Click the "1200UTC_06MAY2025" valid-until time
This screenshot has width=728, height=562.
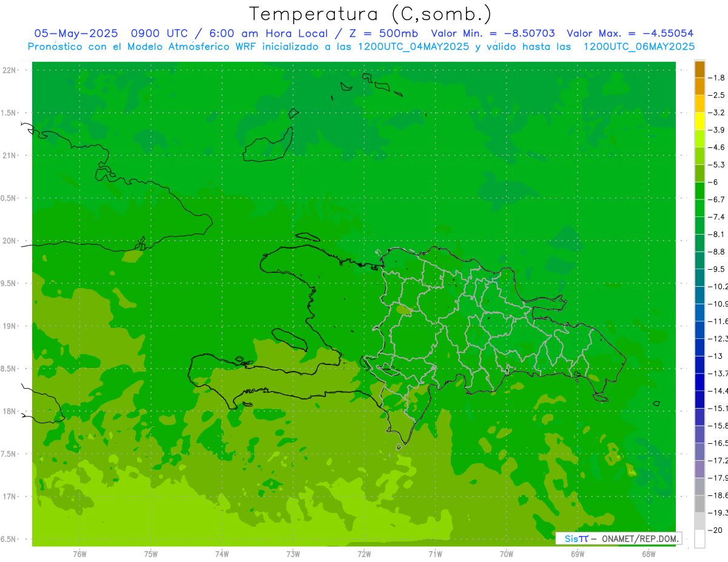click(x=639, y=47)
